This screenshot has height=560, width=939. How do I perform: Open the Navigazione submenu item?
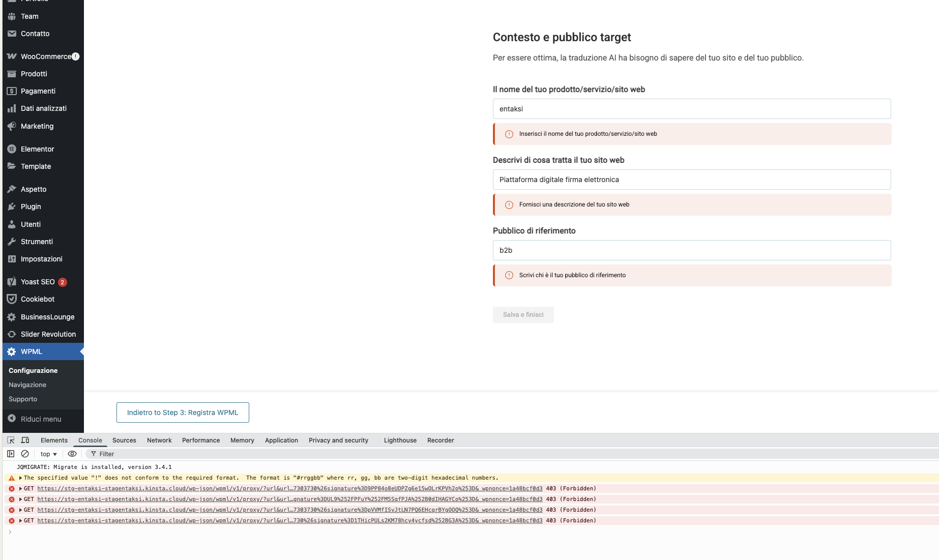[27, 385]
